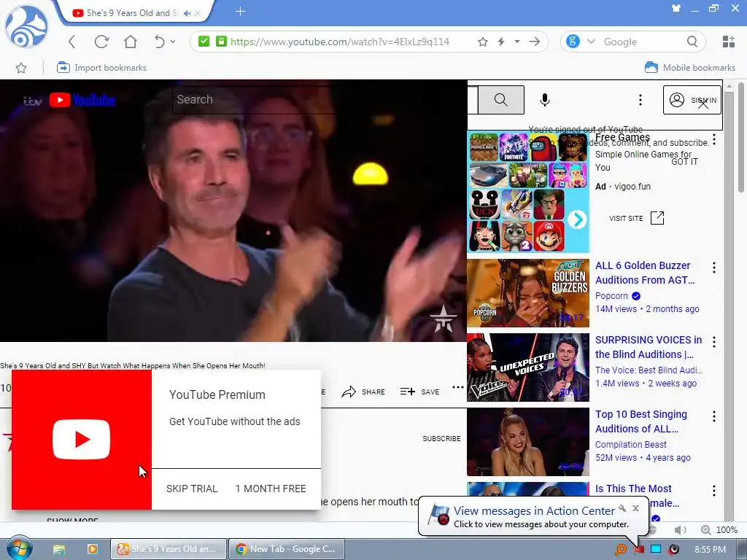Screen dimensions: 747x560
Task: Open more actions three-dot menu beside SAVE
Action: [x=458, y=387]
